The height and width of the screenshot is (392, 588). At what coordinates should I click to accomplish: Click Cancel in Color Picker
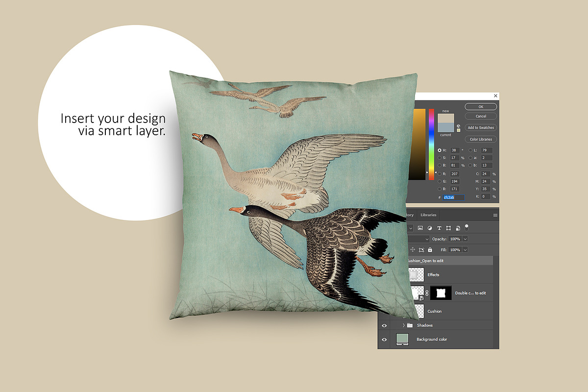click(x=481, y=116)
